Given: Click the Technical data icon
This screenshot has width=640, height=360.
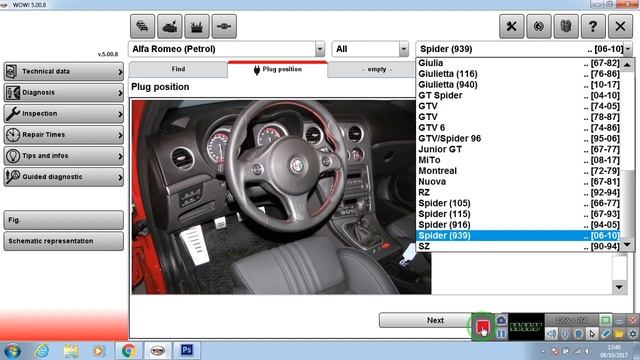Looking at the screenshot, I should pos(12,71).
